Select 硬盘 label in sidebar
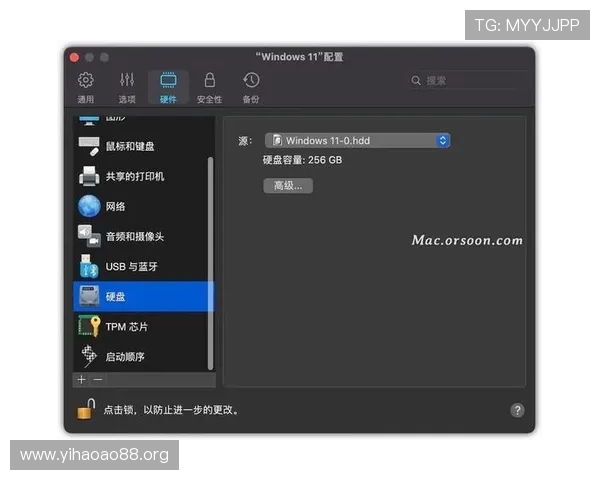600x480 pixels. [x=115, y=297]
